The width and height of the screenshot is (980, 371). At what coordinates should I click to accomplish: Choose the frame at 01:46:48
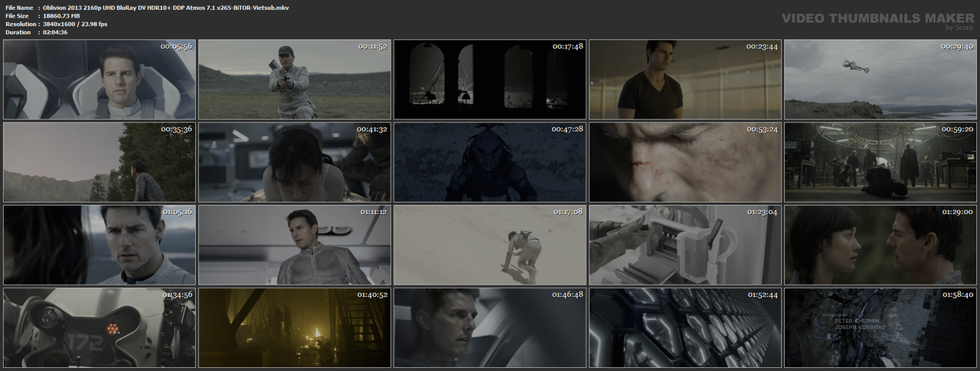point(490,327)
